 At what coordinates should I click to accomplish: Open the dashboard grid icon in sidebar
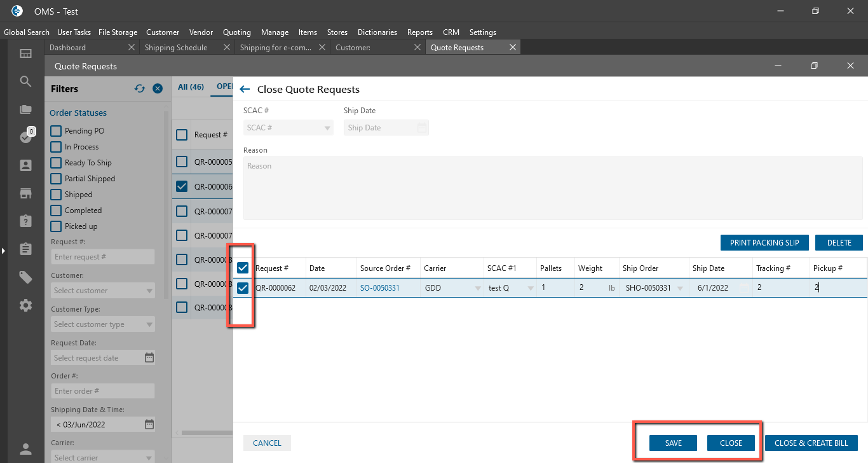(x=25, y=54)
